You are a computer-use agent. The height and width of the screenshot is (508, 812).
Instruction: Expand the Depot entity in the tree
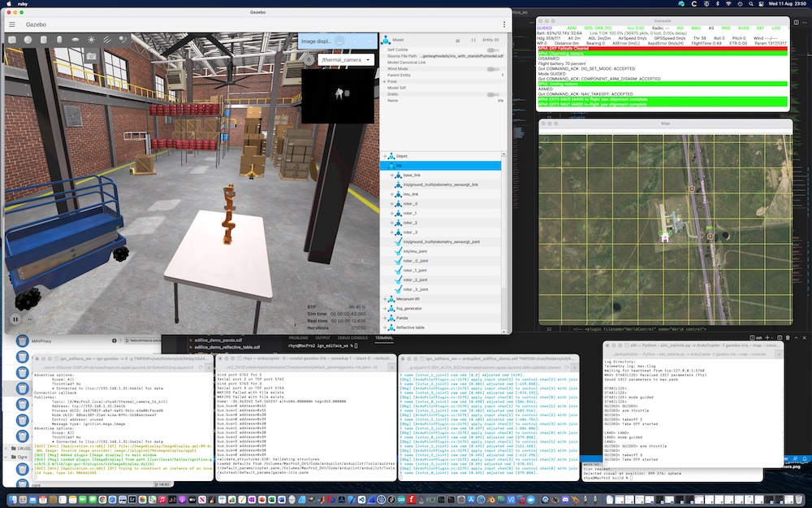pos(384,156)
